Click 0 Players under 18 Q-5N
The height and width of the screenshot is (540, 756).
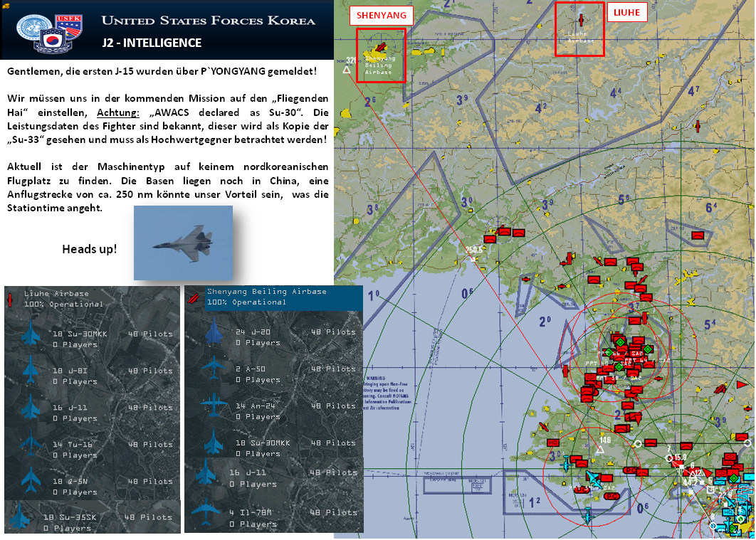tap(75, 492)
